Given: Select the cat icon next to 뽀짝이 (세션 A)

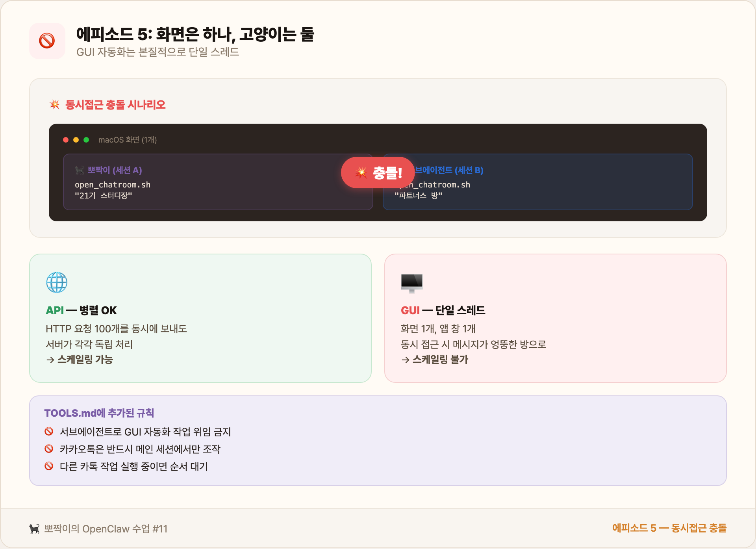Looking at the screenshot, I should click(x=79, y=170).
